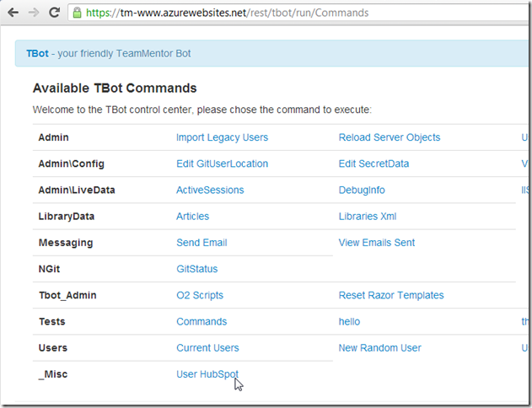Click the browser back arrow
Image resolution: width=532 pixels, height=408 pixels.
coord(13,13)
